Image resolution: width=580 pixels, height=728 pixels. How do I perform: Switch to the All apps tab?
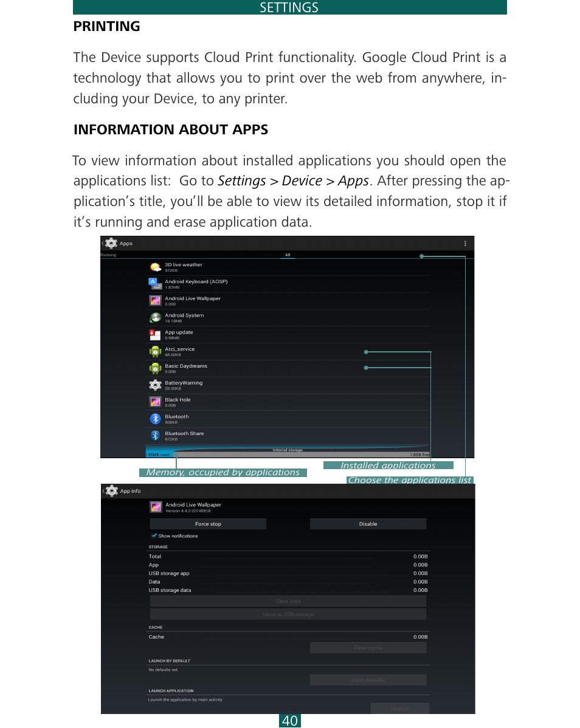288,255
